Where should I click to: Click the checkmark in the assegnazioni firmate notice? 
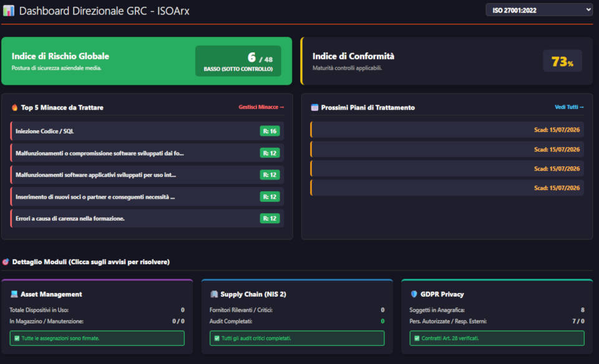click(17, 338)
